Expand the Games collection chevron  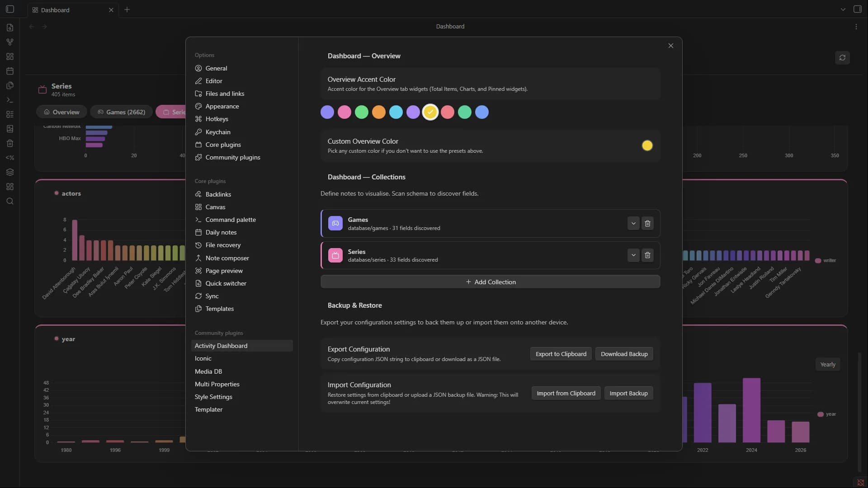(x=633, y=223)
